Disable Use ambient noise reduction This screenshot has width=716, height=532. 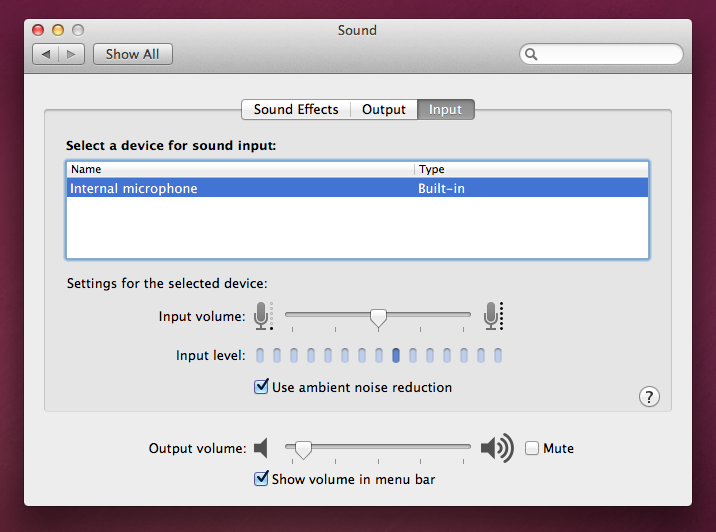pos(261,387)
